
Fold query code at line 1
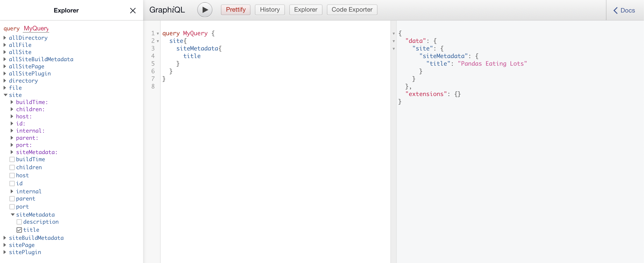(x=158, y=33)
